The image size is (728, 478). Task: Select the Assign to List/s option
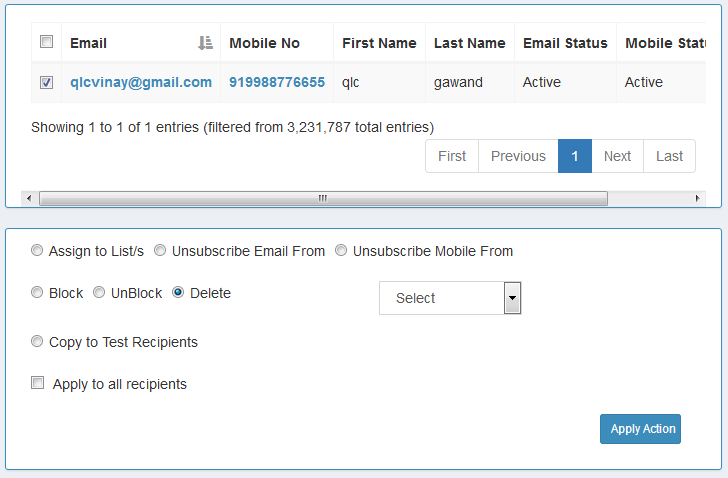[37, 251]
